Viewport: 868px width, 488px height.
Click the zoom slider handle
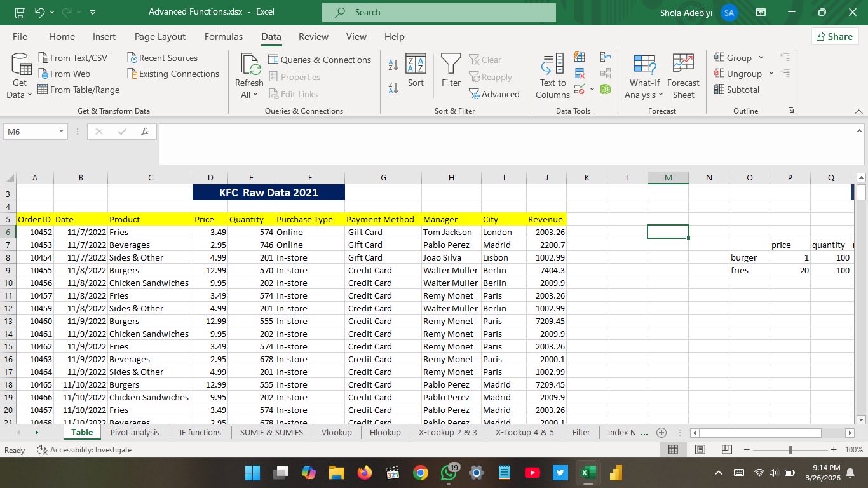pos(790,450)
